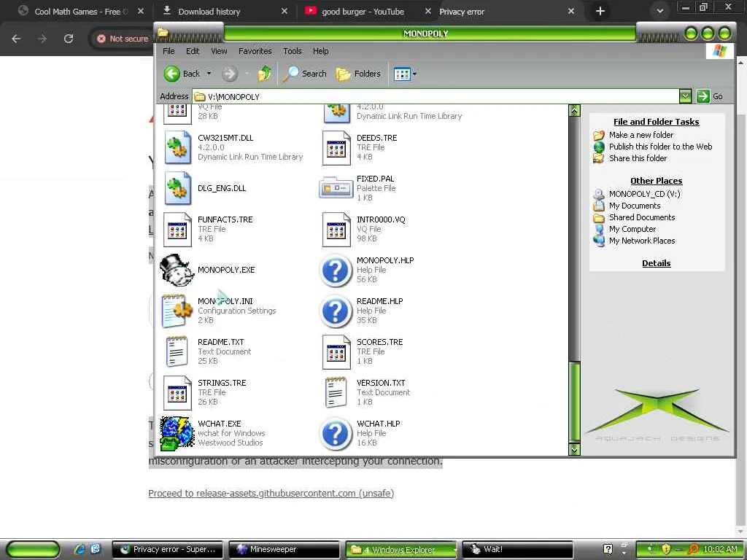Screen dimensions: 747x560
Task: Click the Forward arrow in Explorer toolbar
Action: click(x=230, y=74)
